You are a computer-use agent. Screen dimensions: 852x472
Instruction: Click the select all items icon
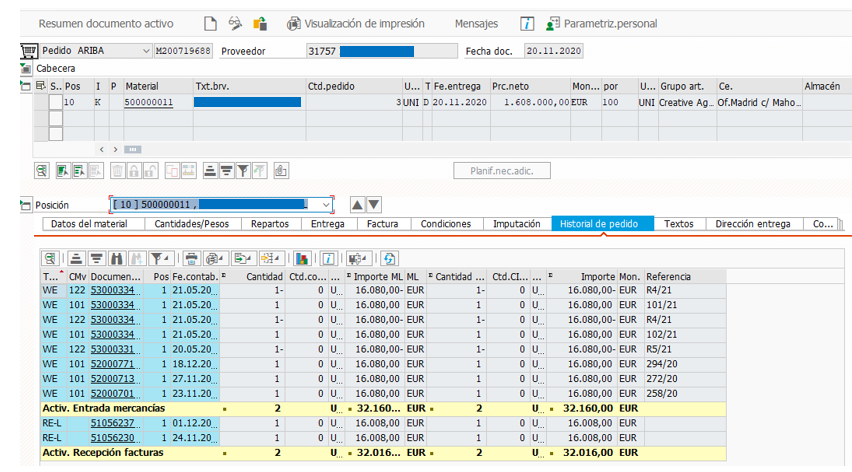click(x=62, y=171)
